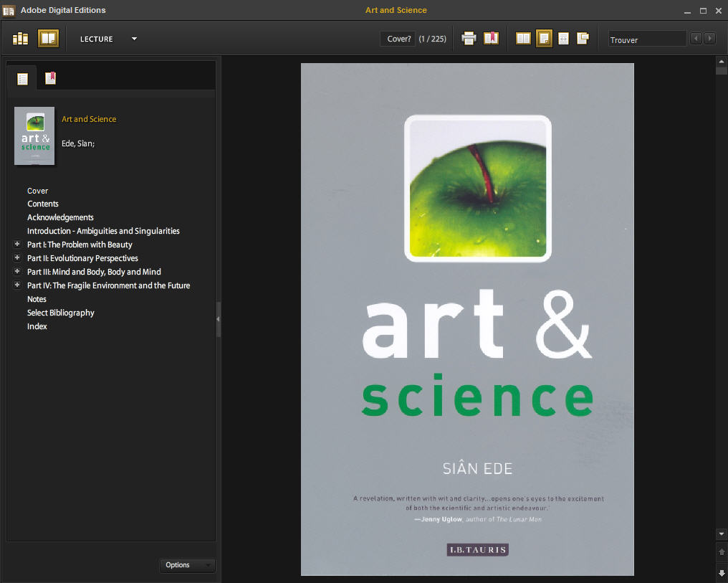The image size is (728, 583).
Task: Click the Trouver search field
Action: coord(647,39)
